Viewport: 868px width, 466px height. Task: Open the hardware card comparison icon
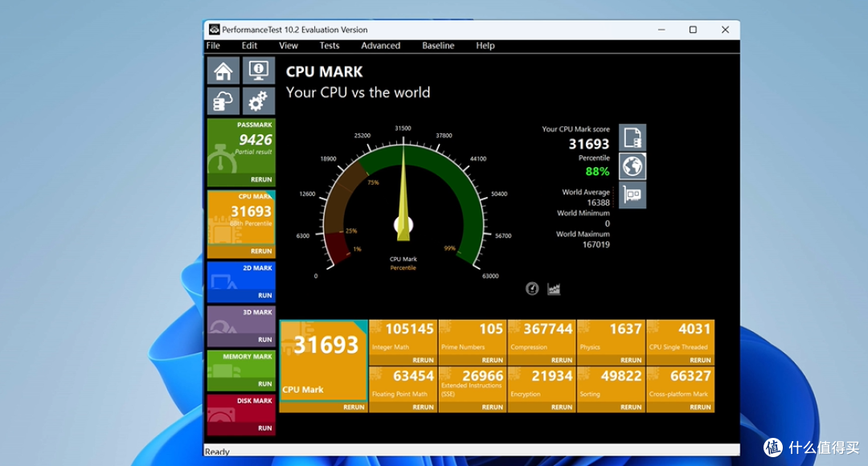click(633, 194)
